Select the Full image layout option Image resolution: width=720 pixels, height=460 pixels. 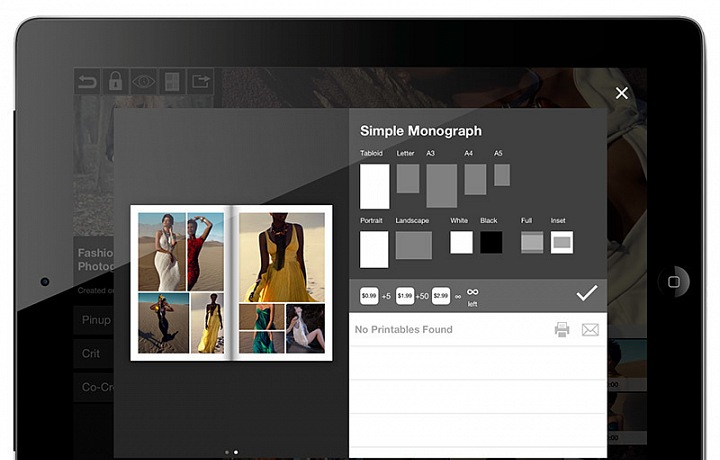click(532, 242)
